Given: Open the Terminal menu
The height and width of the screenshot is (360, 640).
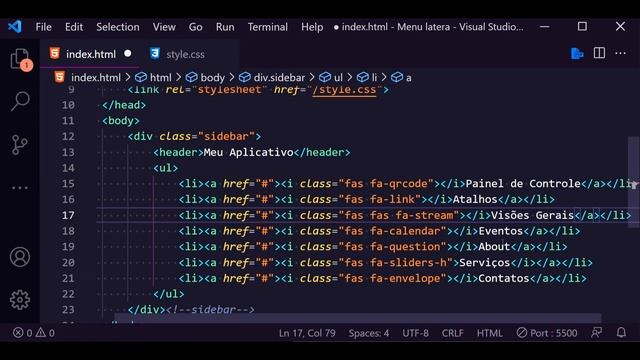Looking at the screenshot, I should (x=267, y=27).
